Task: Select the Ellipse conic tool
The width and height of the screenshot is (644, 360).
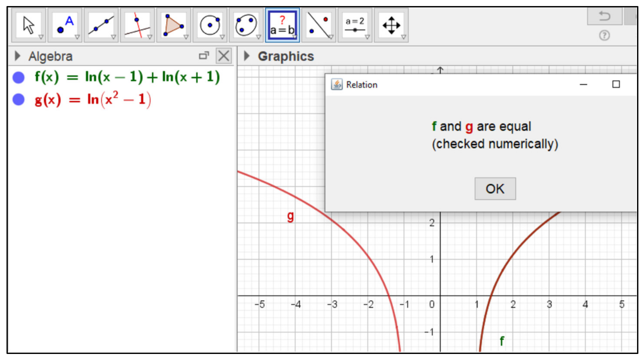Action: point(246,25)
